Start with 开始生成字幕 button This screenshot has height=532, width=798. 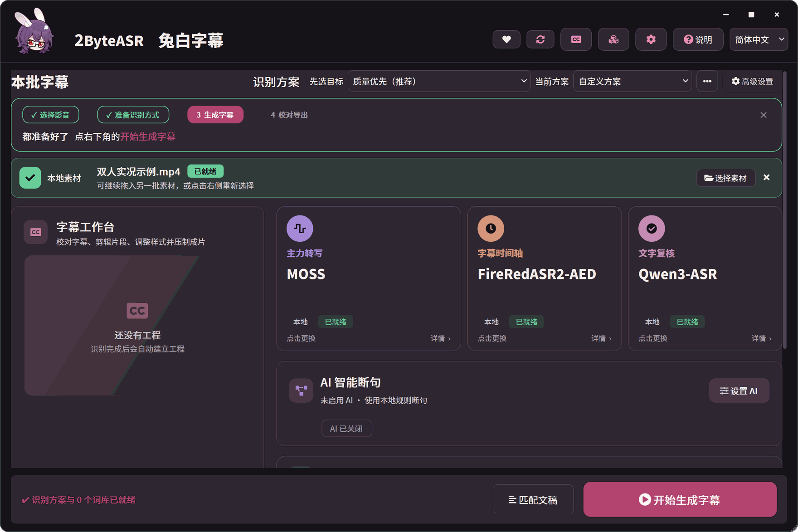680,499
